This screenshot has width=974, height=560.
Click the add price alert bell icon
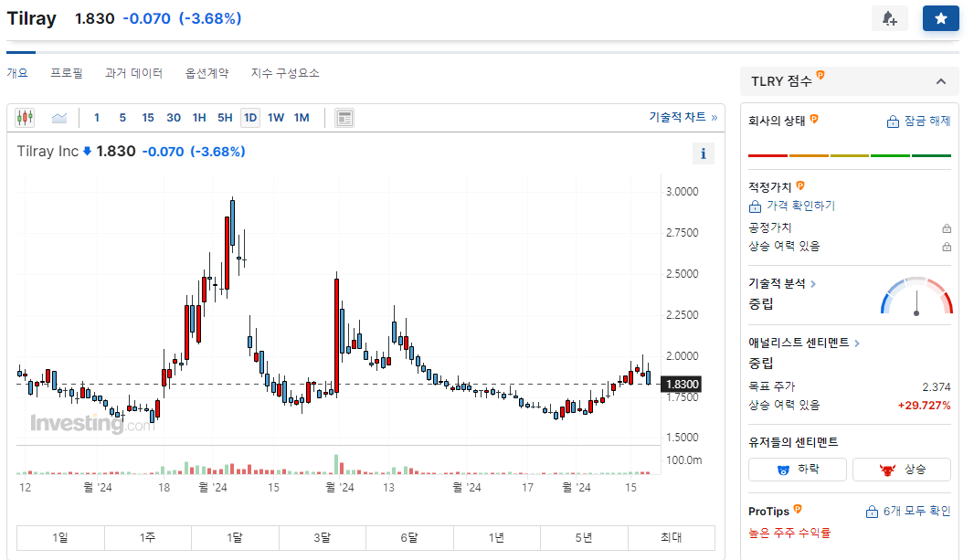tap(890, 18)
